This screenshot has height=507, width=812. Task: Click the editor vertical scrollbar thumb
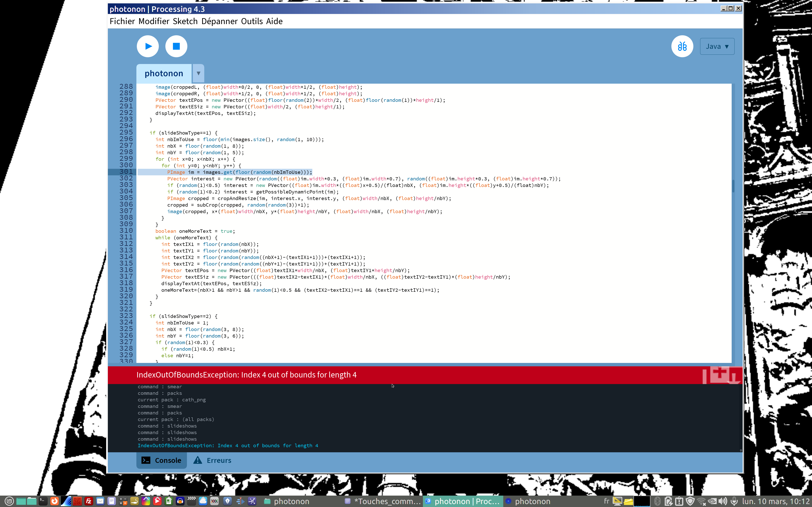[734, 187]
